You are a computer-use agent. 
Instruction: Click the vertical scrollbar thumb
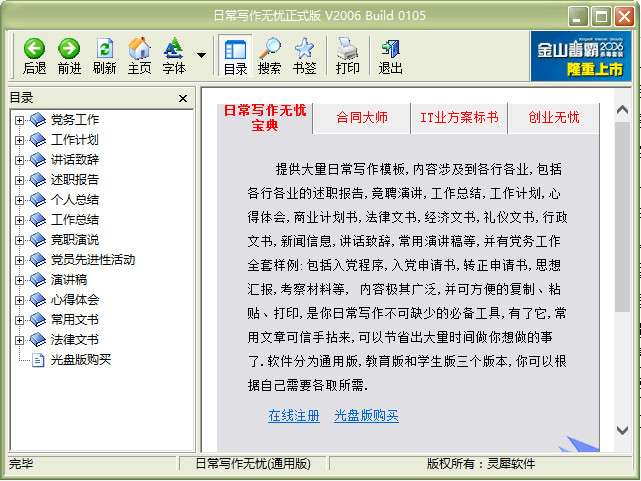click(x=622, y=217)
